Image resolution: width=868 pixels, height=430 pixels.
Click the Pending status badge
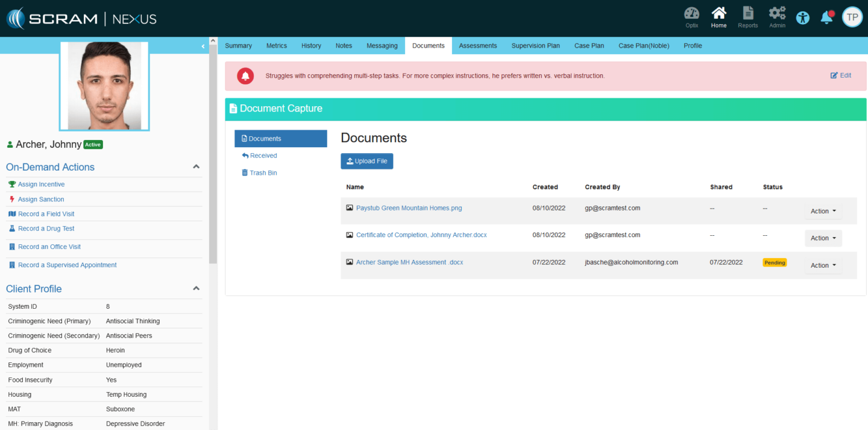click(x=775, y=262)
